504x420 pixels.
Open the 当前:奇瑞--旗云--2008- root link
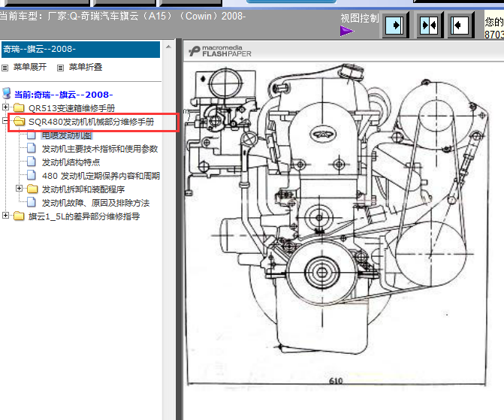[x=64, y=95]
